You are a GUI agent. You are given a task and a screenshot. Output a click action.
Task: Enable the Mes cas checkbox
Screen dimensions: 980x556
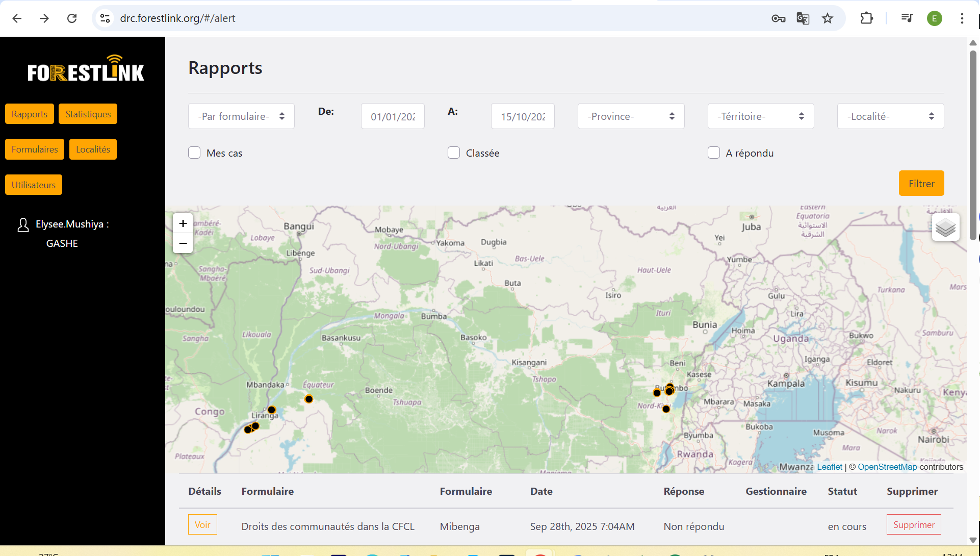tap(194, 153)
